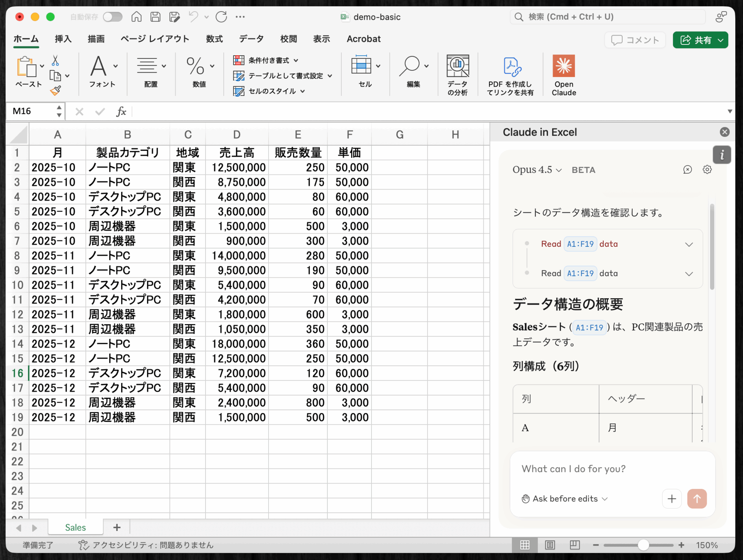Screen dimensions: 743x560
Task: Click the home icon in title bar
Action: 136,17
